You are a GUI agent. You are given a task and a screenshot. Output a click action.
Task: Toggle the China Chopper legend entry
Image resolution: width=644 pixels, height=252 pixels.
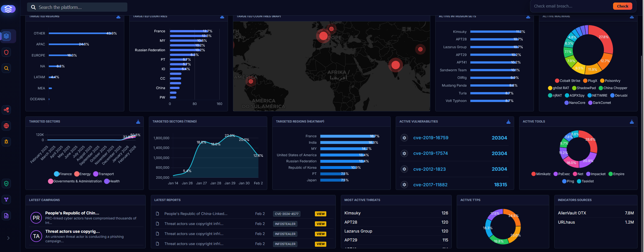[613, 88]
